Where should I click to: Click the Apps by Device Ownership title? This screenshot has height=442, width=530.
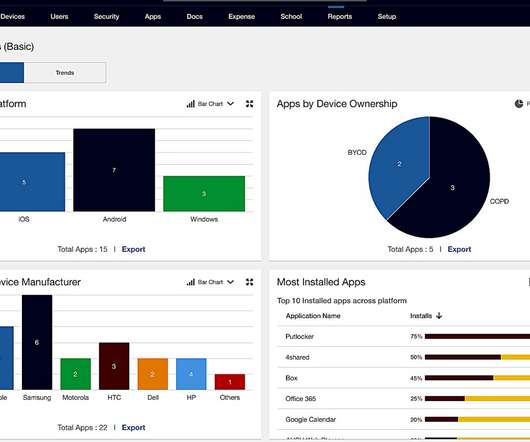tap(337, 104)
